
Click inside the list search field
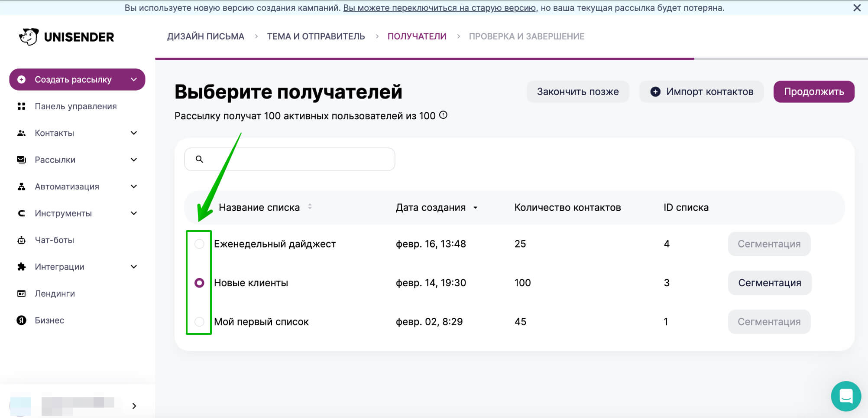click(289, 159)
